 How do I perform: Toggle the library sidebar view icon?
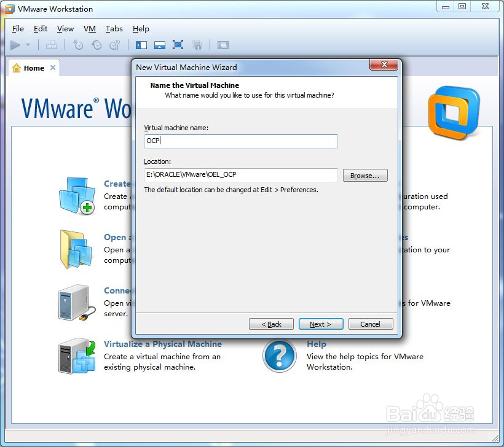click(x=141, y=45)
